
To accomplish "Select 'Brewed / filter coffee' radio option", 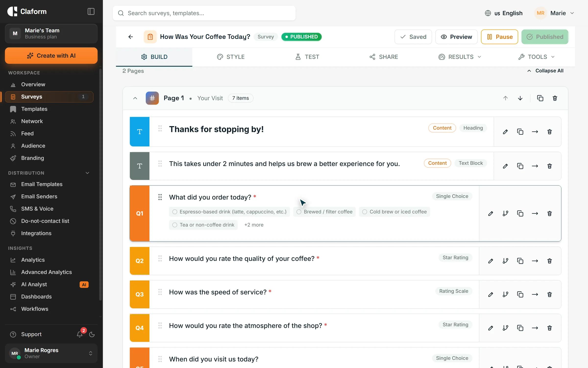I will tap(324, 212).
